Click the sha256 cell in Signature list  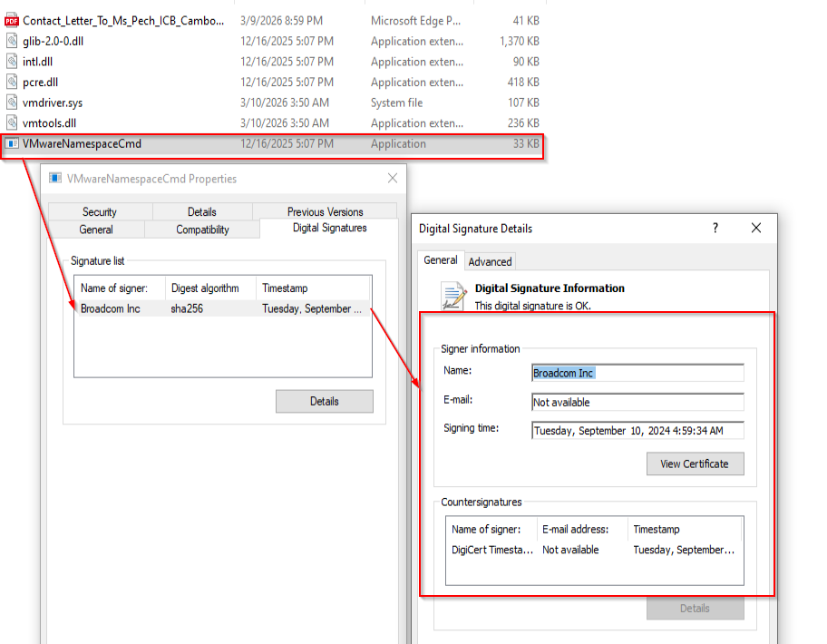coord(187,308)
